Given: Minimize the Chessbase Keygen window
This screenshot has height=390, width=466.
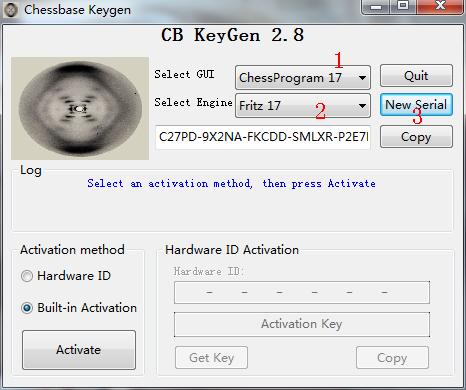Looking at the screenshot, I should pyautogui.click(x=376, y=7).
